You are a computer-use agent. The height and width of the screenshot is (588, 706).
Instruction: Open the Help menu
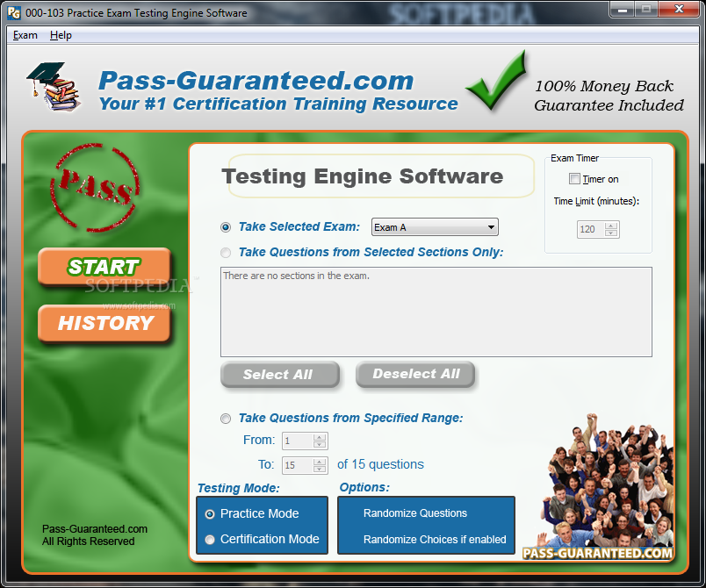pyautogui.click(x=61, y=35)
